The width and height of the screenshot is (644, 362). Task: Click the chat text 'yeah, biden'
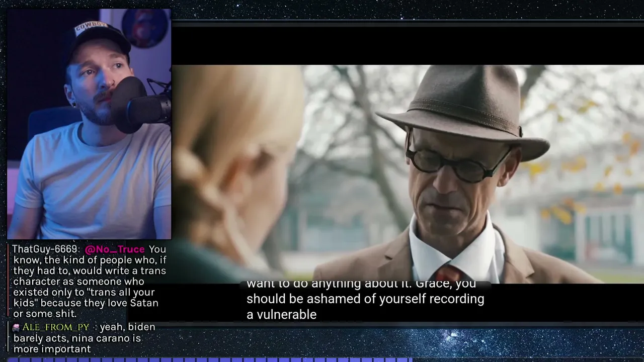(127, 327)
